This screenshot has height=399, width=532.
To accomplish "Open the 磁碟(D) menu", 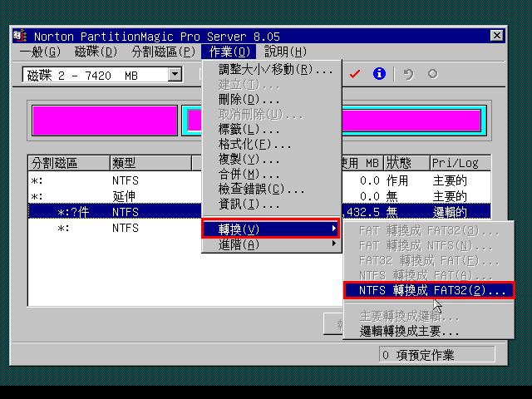I will pyautogui.click(x=96, y=52).
